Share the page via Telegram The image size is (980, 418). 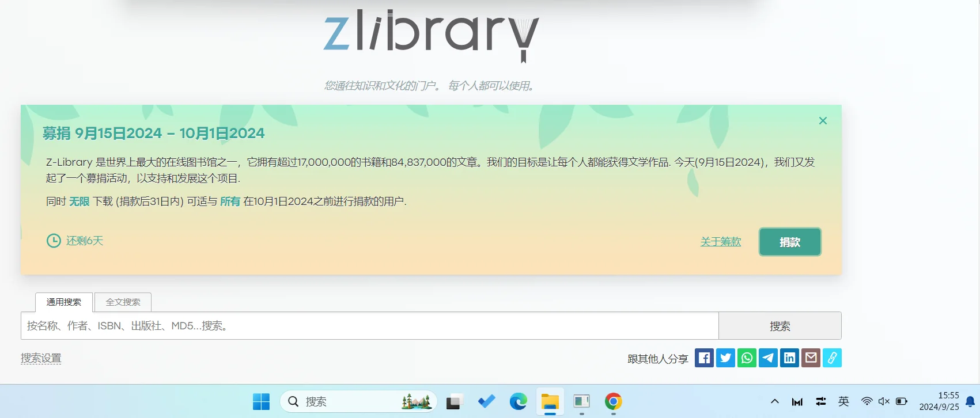[x=768, y=358]
